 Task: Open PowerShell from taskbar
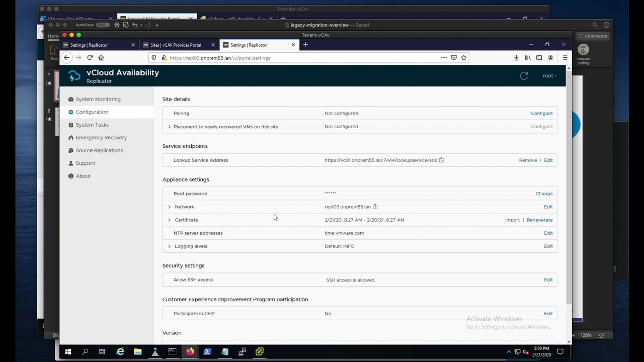click(207, 352)
